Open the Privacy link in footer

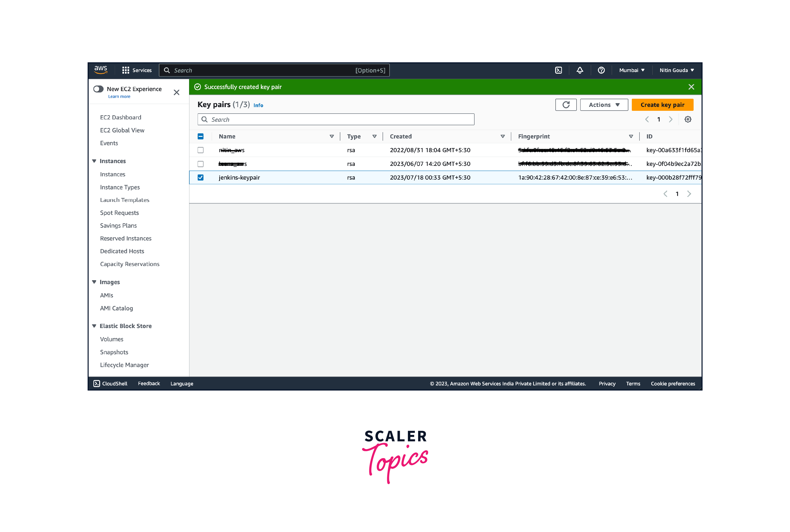click(607, 383)
